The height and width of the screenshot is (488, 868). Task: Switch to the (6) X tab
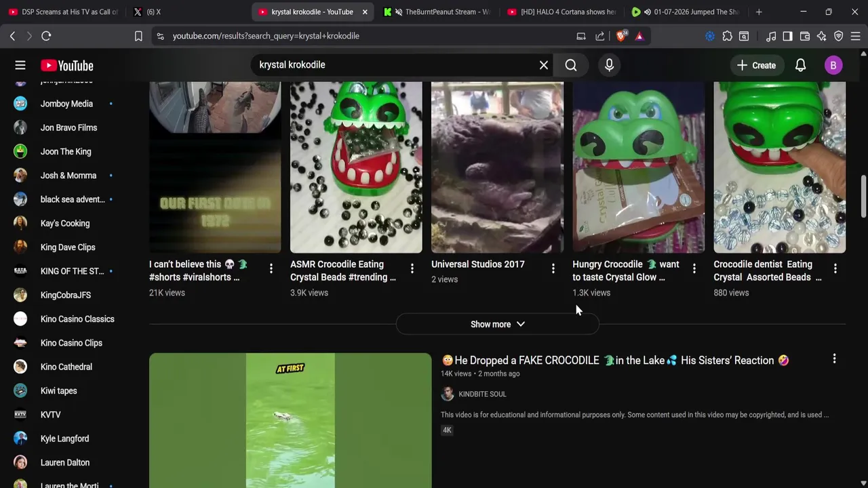(186, 12)
